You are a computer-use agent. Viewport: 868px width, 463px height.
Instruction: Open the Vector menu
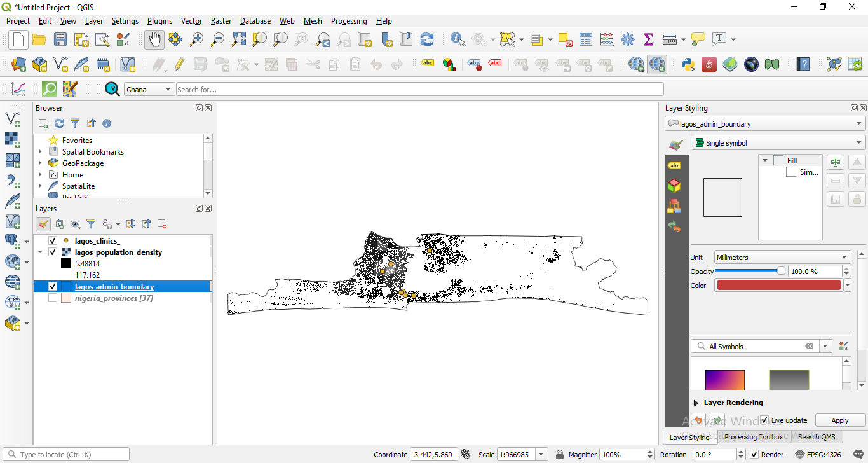point(191,21)
